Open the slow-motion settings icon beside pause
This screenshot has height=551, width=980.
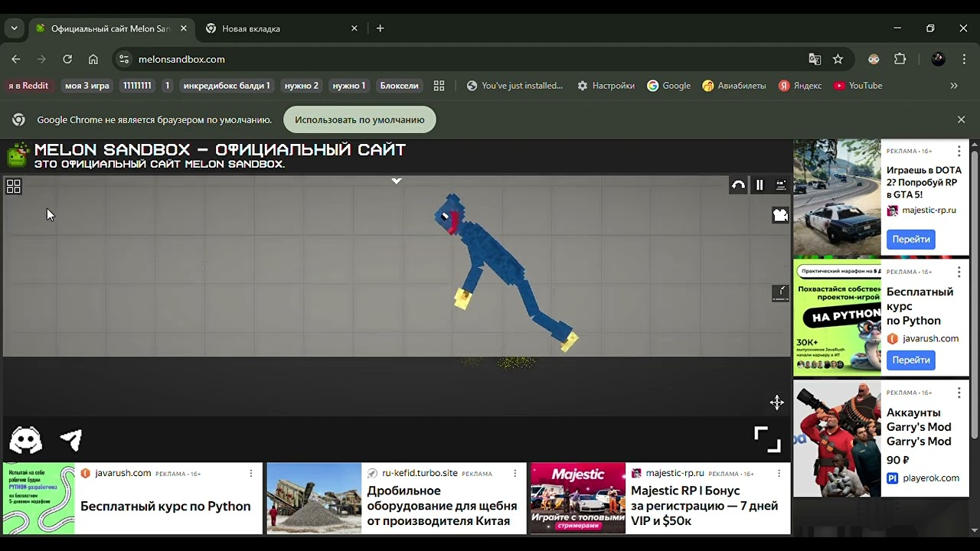pos(781,185)
